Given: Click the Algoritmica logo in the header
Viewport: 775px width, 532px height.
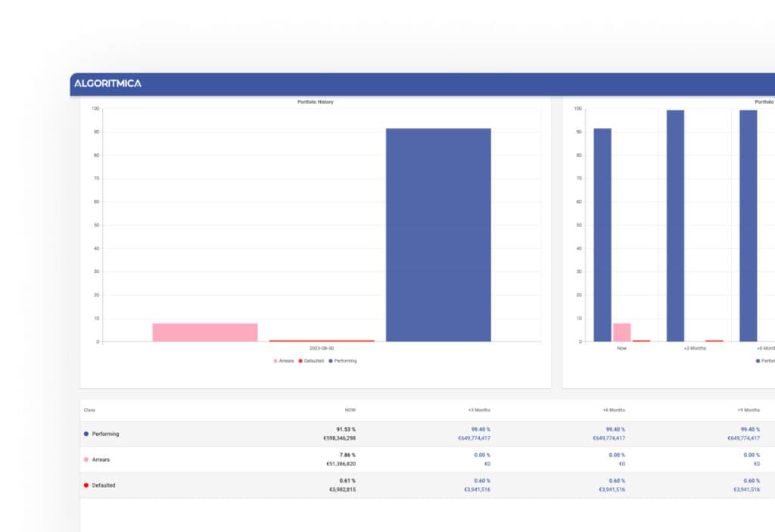Looking at the screenshot, I should pos(107,83).
